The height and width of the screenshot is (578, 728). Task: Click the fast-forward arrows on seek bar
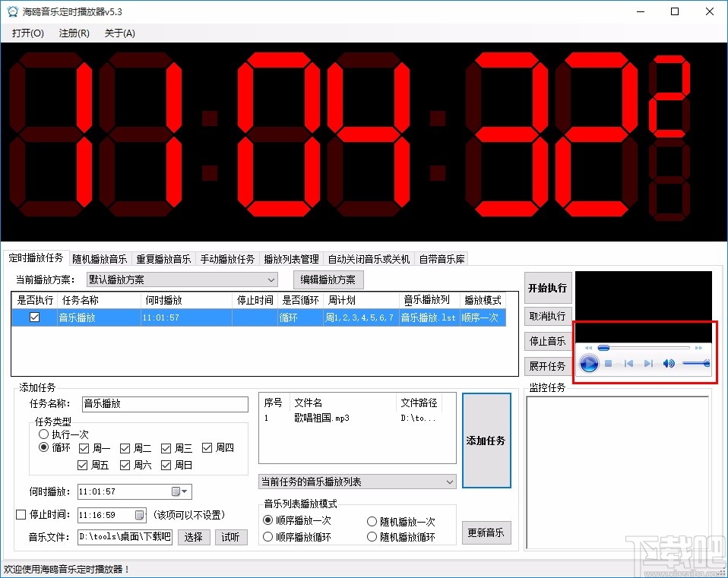pyautogui.click(x=699, y=347)
